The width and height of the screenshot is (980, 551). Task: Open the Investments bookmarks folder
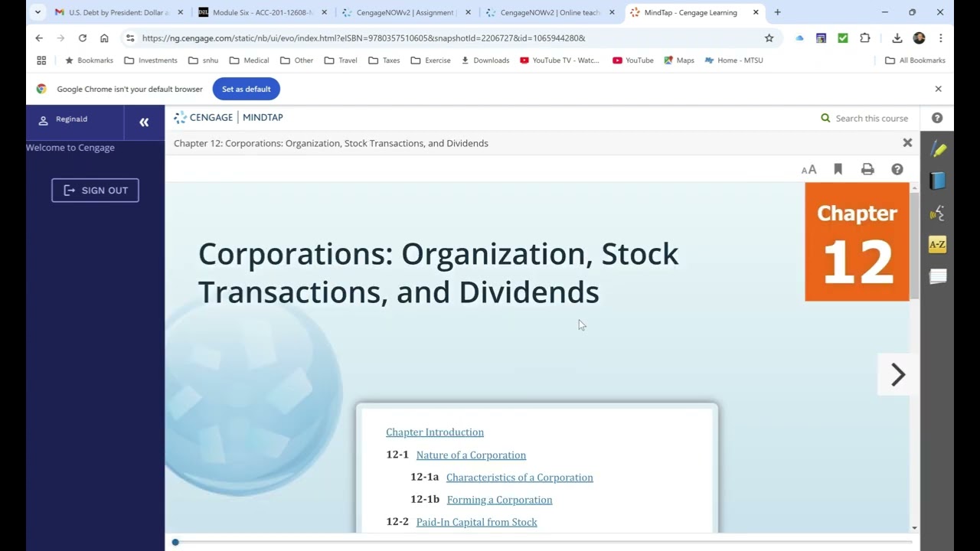point(151,60)
